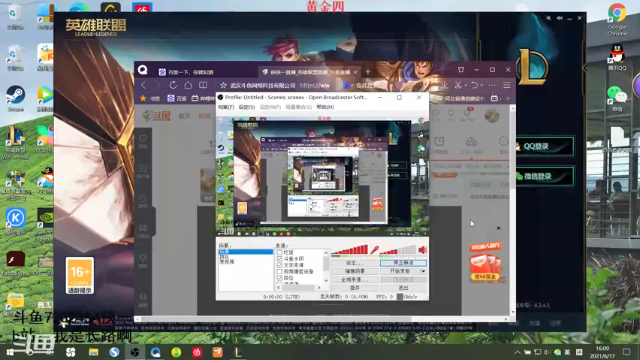Uncheck the 斗鱼水印 source

280,259
